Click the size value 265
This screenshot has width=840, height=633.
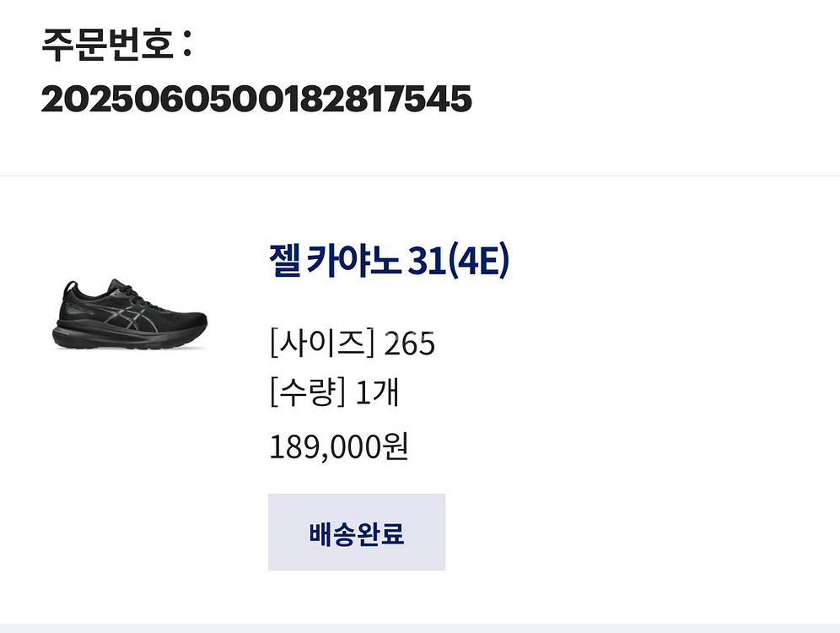coord(409,344)
